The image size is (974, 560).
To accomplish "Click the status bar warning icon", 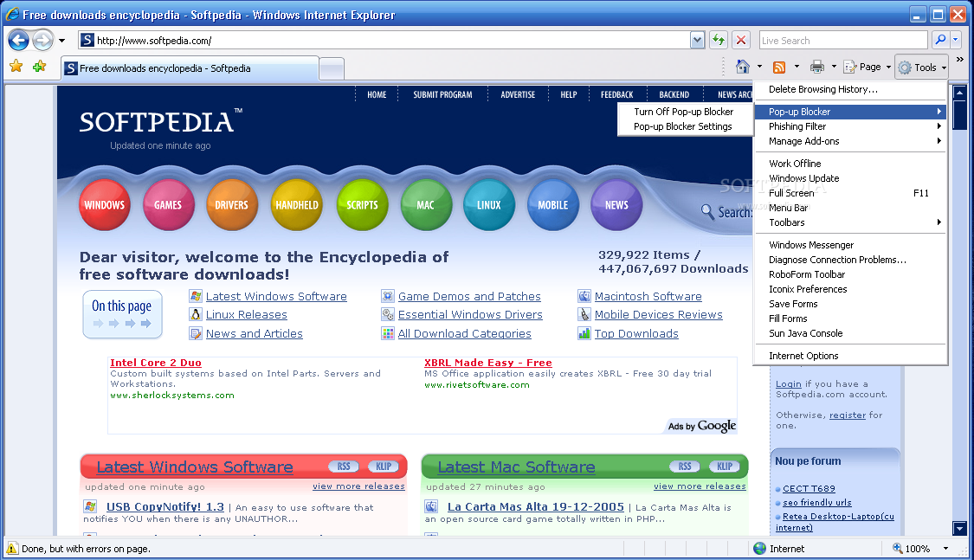I will [12, 548].
